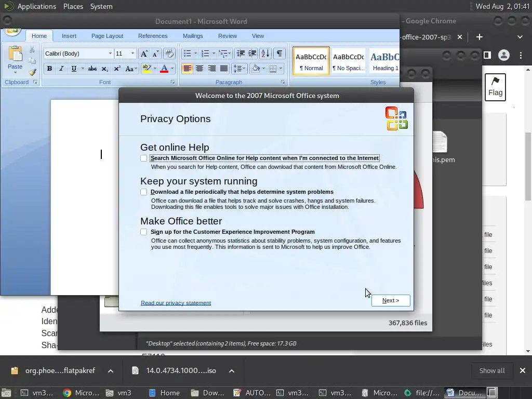Viewport: 532px width, 399px height.
Task: Enable Search Microsoft Office Online for Help checkbox
Action: coord(144,158)
